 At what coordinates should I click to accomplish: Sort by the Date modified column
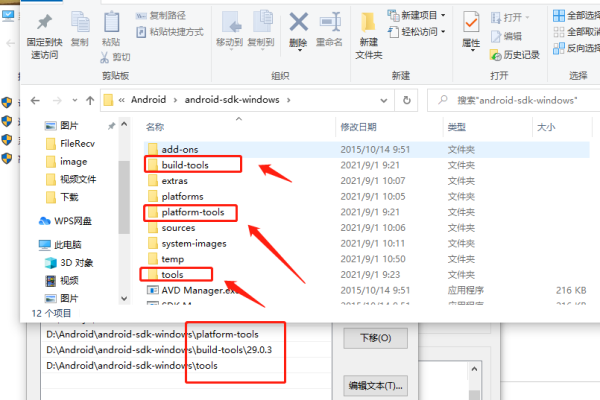pyautogui.click(x=358, y=127)
